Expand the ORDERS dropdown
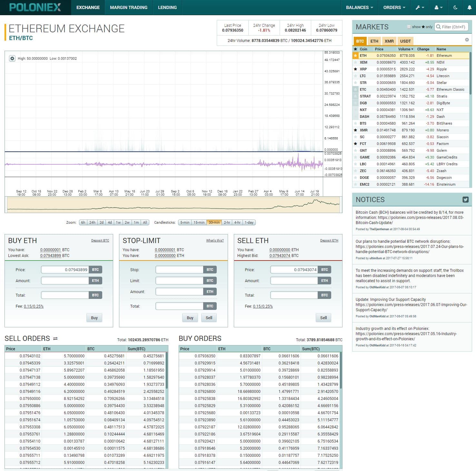476x471 pixels. point(394,7)
